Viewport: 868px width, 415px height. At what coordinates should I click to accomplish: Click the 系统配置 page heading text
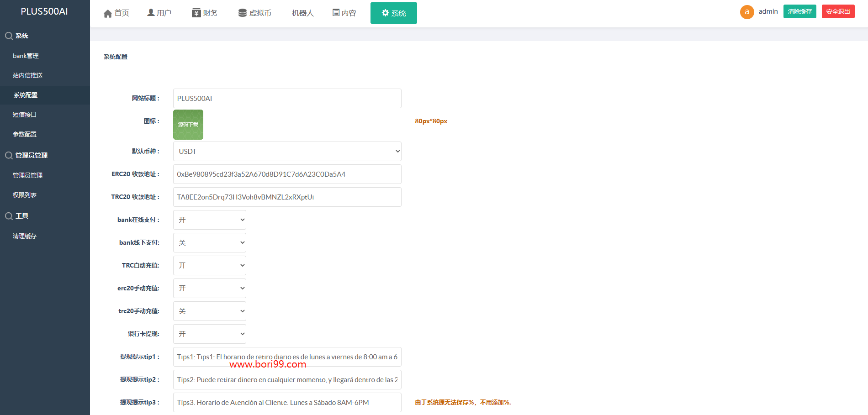(116, 57)
